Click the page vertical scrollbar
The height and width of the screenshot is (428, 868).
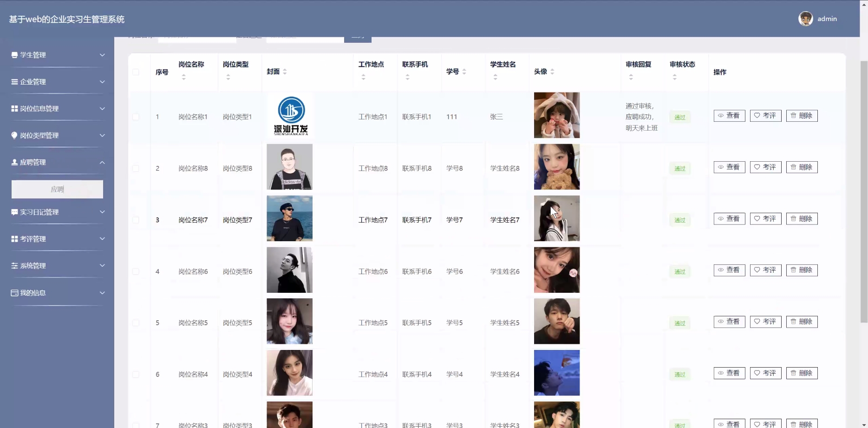tap(864, 191)
